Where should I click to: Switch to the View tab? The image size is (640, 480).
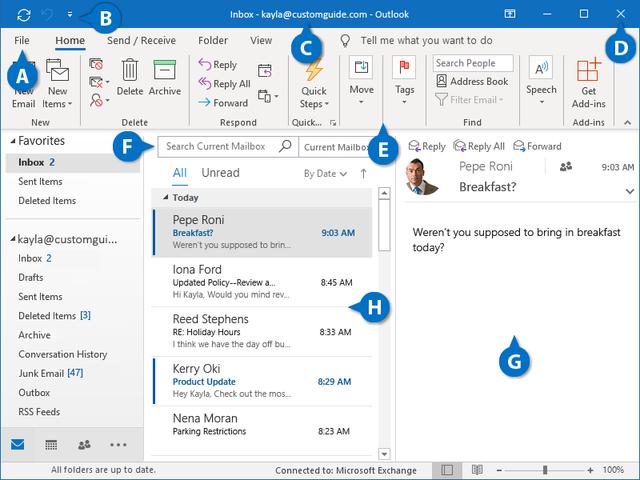(261, 40)
